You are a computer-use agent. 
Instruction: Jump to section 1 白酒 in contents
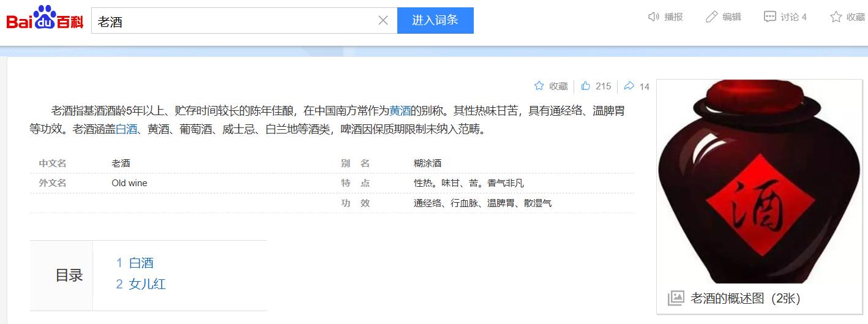141,263
